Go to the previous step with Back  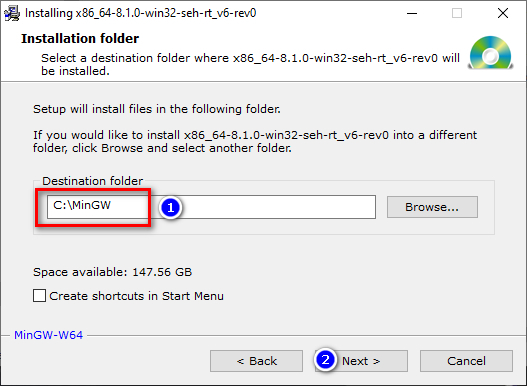[x=256, y=361]
